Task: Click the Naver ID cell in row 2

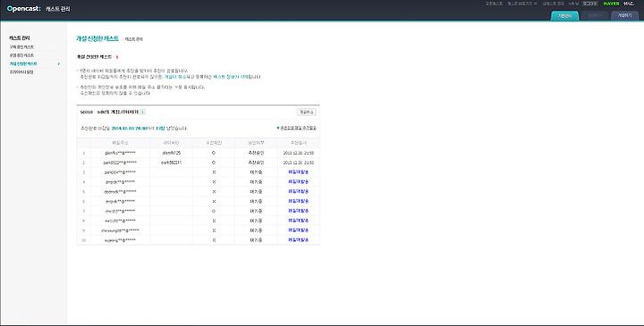Action: 171,163
